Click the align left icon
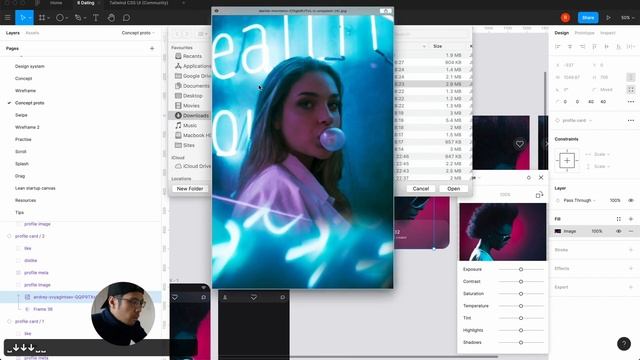640x360 pixels. pyautogui.click(x=558, y=47)
